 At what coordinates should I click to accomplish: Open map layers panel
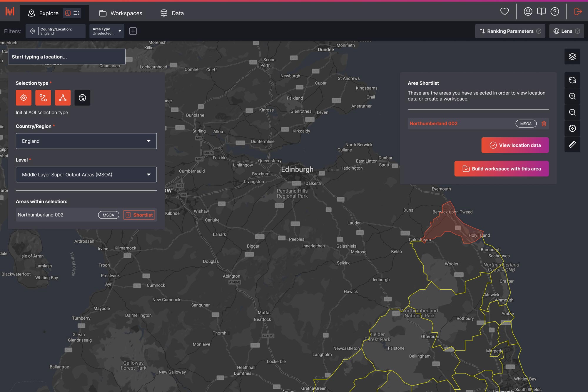572,56
